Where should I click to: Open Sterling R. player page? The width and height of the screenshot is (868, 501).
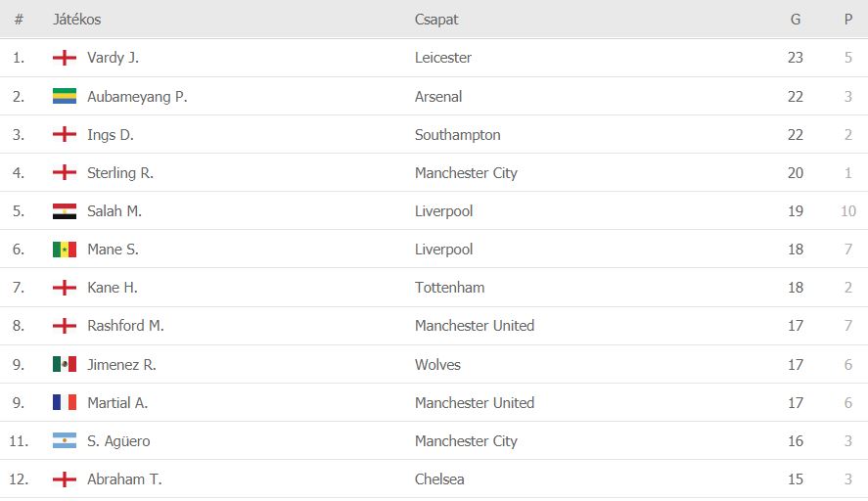click(120, 173)
